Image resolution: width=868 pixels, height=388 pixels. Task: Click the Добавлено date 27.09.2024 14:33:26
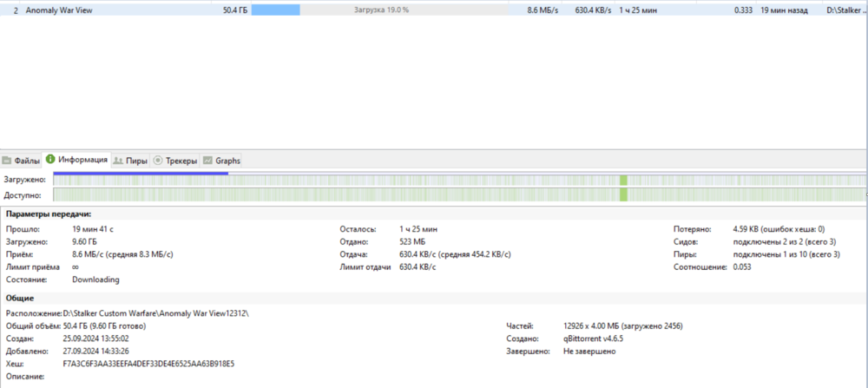coord(96,352)
